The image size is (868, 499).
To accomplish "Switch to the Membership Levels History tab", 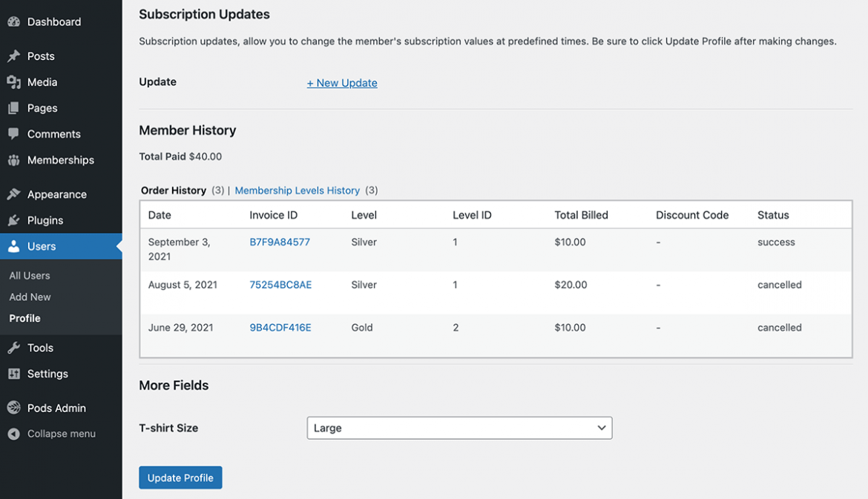I will [x=297, y=190].
